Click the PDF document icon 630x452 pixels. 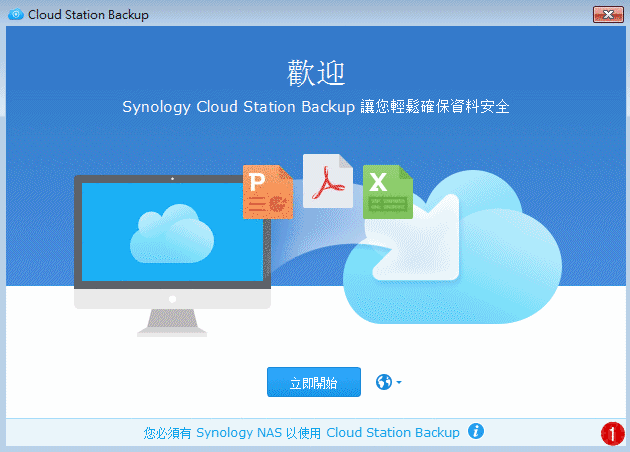(328, 181)
